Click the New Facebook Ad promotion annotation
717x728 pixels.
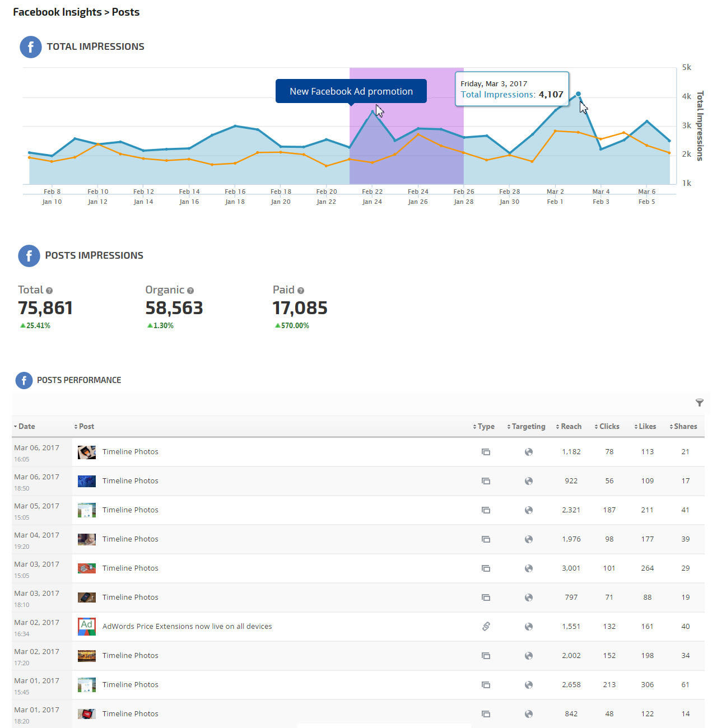coord(351,91)
